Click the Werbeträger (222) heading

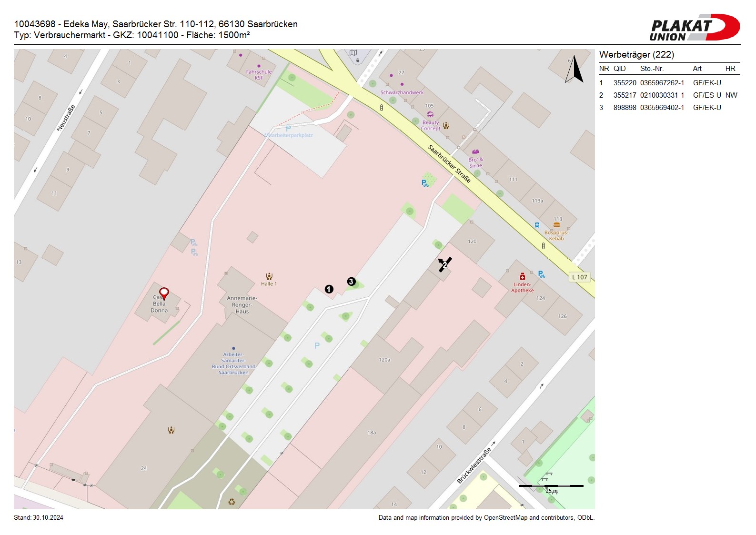[636, 55]
